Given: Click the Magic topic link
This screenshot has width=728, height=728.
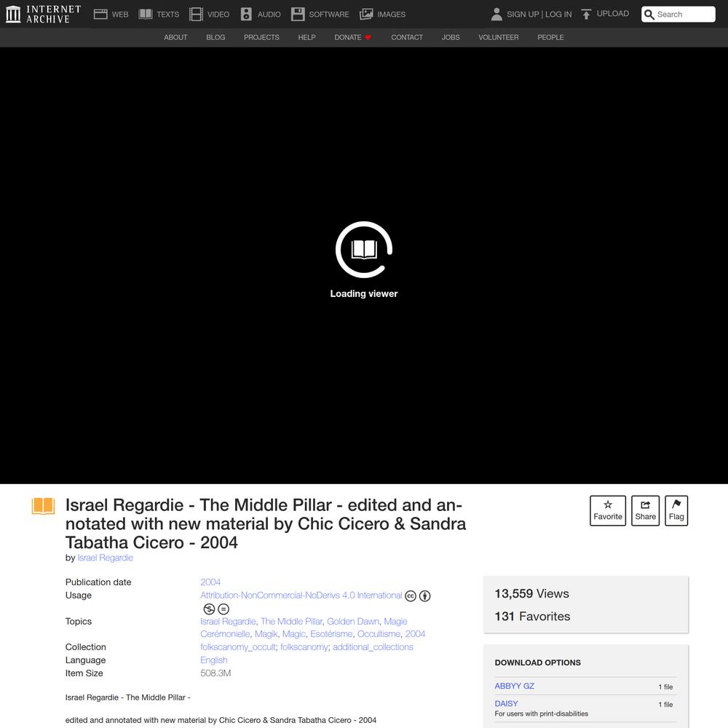Looking at the screenshot, I should pyautogui.click(x=294, y=634).
